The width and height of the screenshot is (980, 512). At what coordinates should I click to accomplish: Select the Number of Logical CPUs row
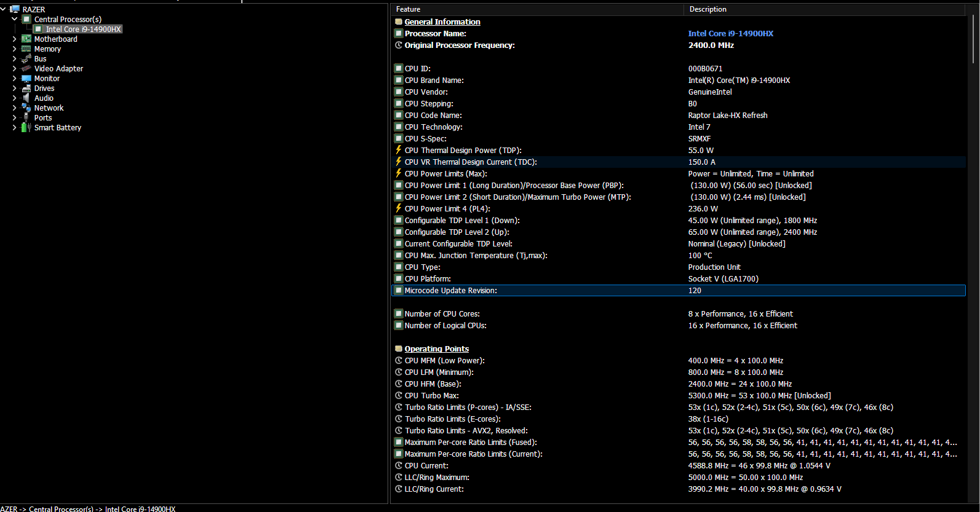[679, 325]
